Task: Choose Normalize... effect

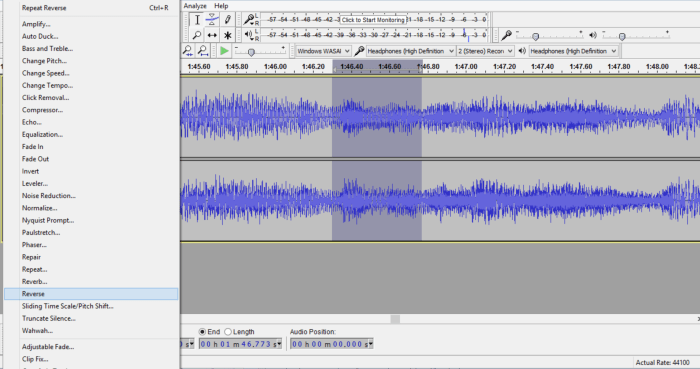Action: click(x=91, y=208)
